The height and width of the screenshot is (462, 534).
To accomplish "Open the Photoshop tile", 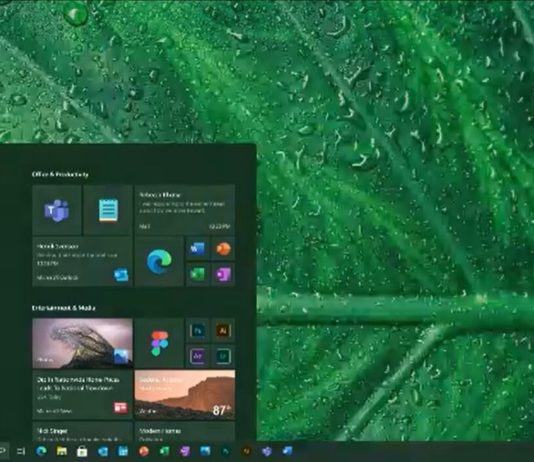I will point(198,330).
